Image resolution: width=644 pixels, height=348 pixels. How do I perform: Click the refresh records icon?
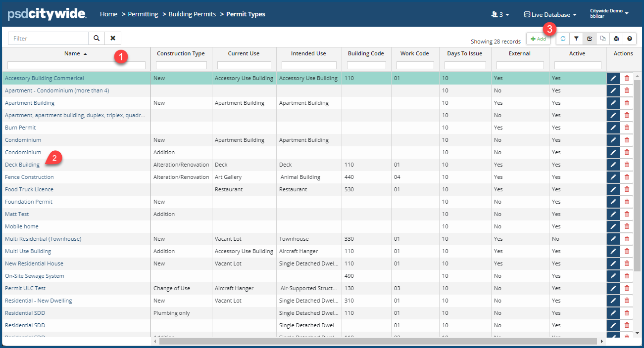(563, 39)
